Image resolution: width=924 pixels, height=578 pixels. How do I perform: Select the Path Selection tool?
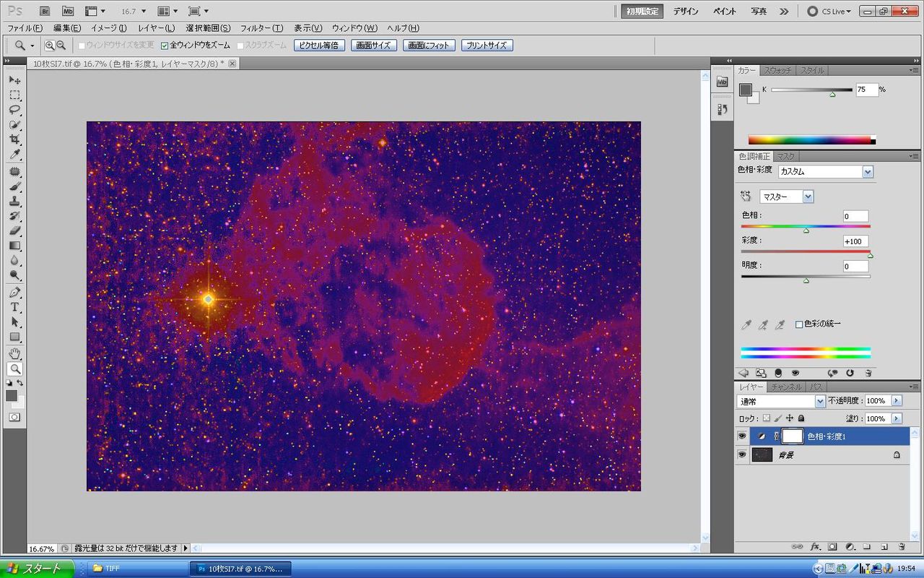coord(14,322)
